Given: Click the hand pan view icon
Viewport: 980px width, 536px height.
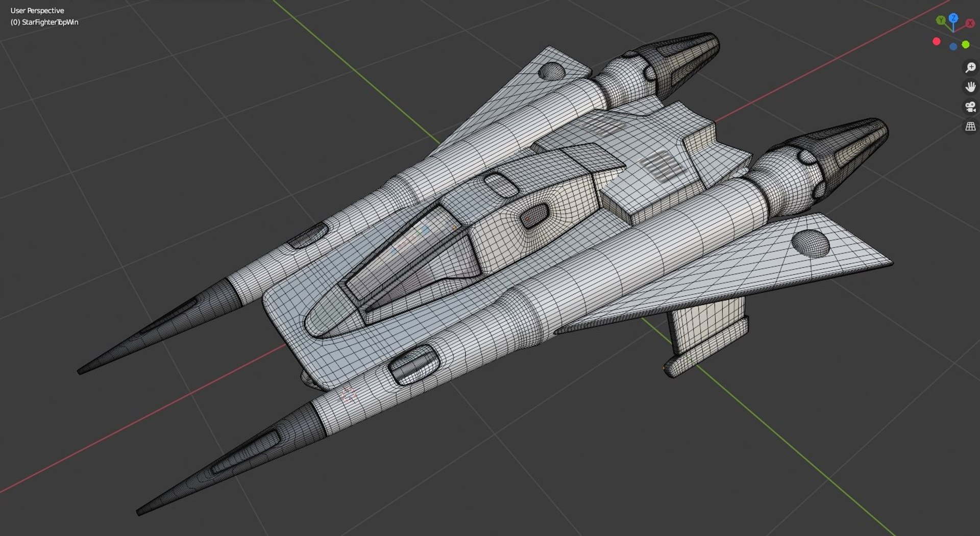Looking at the screenshot, I should (970, 87).
